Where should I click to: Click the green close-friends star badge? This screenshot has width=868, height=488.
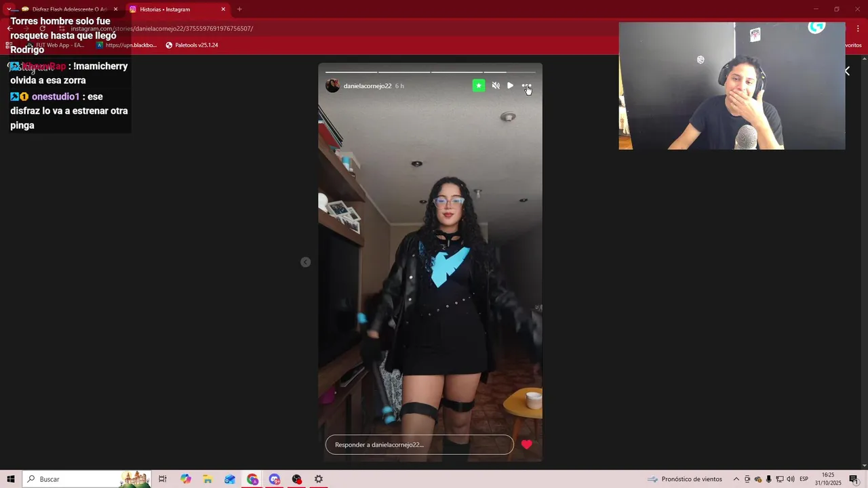click(479, 85)
